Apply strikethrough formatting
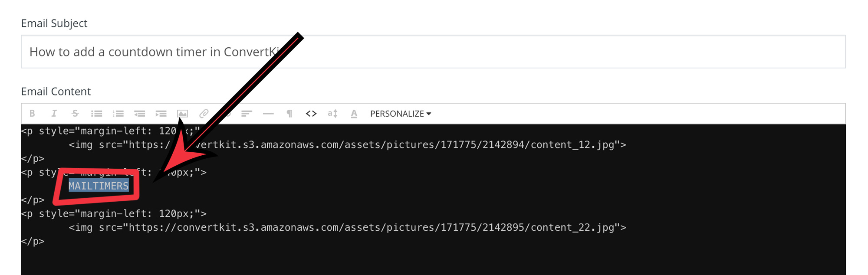 (75, 114)
